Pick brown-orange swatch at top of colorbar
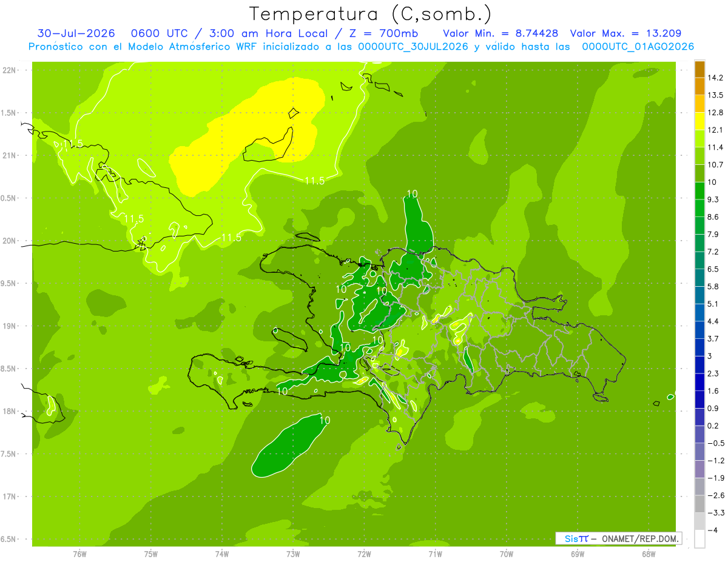The height and width of the screenshot is (562, 728). tap(699, 69)
